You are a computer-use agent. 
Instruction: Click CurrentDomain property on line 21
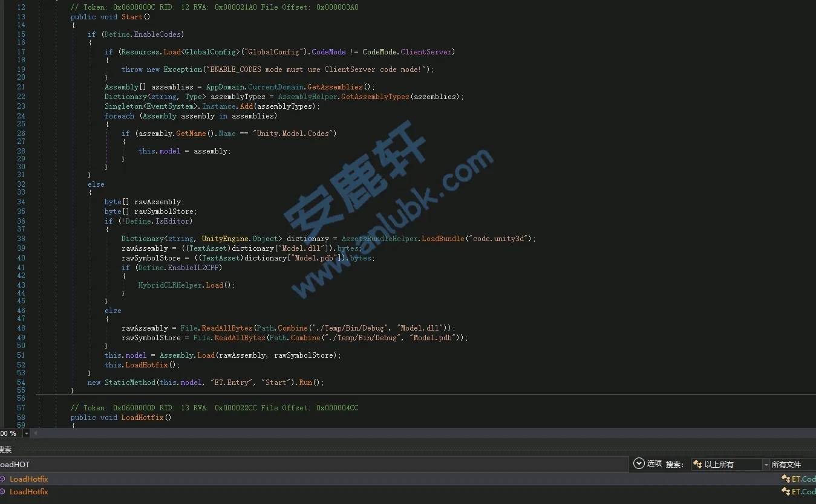(x=276, y=87)
